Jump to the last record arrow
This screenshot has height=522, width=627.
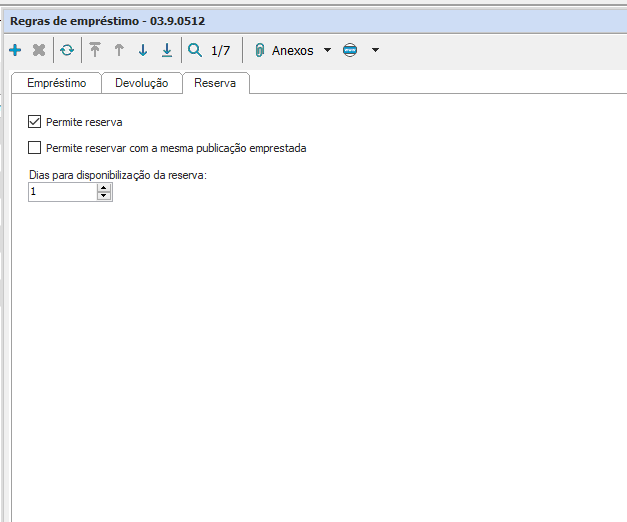[x=167, y=50]
